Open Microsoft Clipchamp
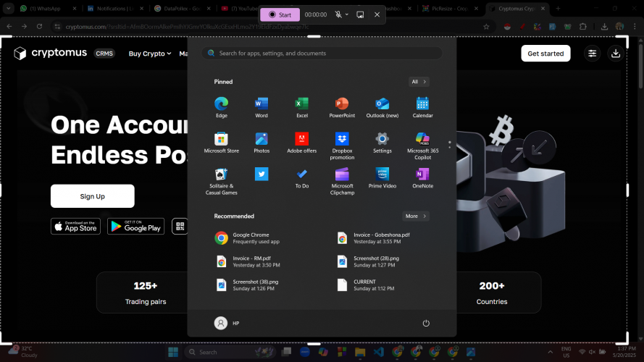 coord(342,182)
